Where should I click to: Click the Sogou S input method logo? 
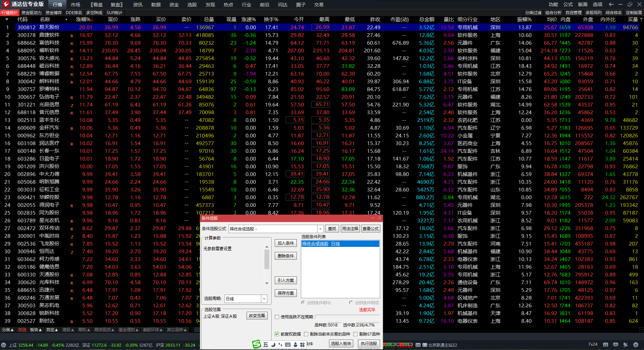coord(257,344)
